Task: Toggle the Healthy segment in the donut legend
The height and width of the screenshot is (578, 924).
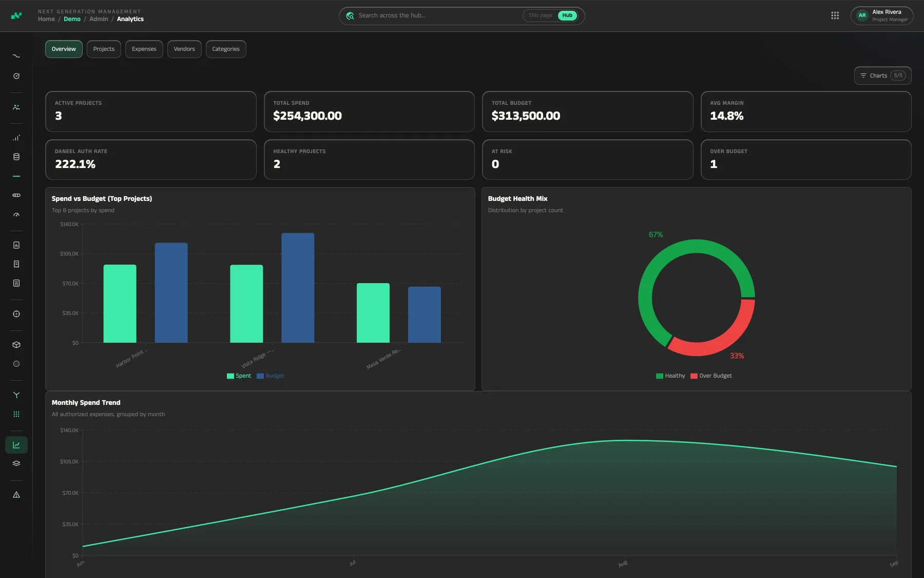Action: [670, 376]
